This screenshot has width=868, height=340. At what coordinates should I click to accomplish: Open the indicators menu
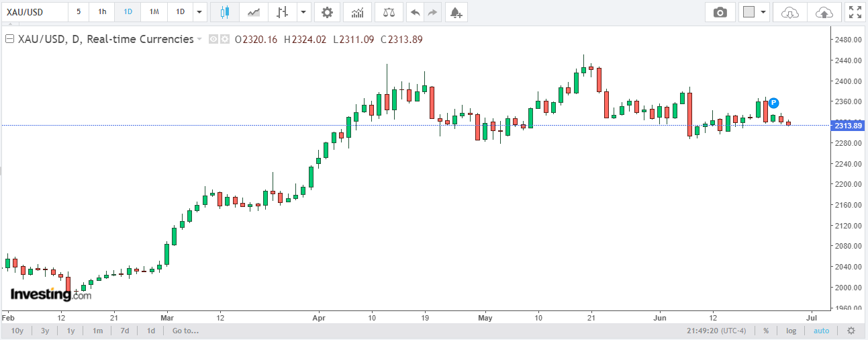(x=358, y=12)
